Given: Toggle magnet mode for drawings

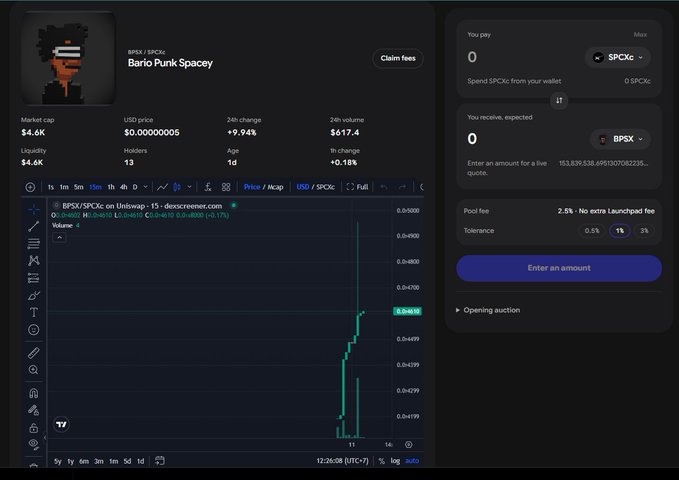Looking at the screenshot, I should tap(33, 393).
